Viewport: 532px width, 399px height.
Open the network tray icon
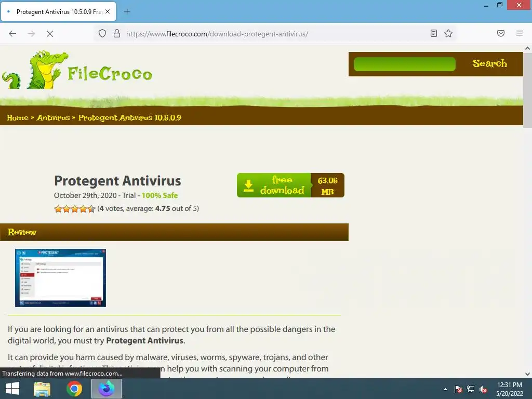pos(471,389)
